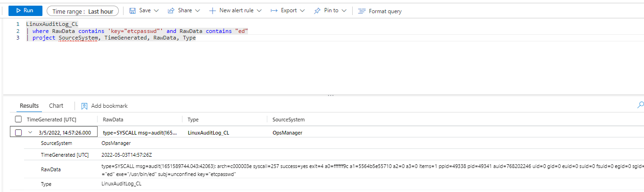Click the Format query icon
This screenshot has height=192, width=644.
362,11
